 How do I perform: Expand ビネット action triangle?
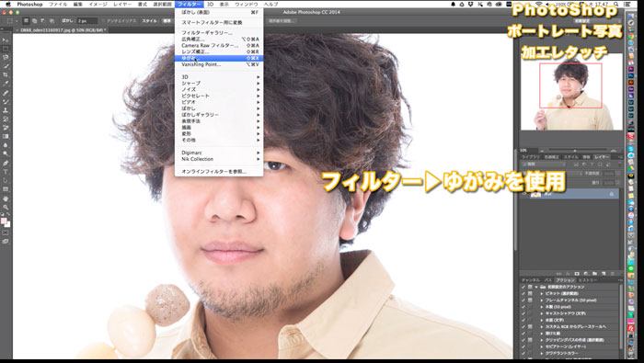pos(542,293)
